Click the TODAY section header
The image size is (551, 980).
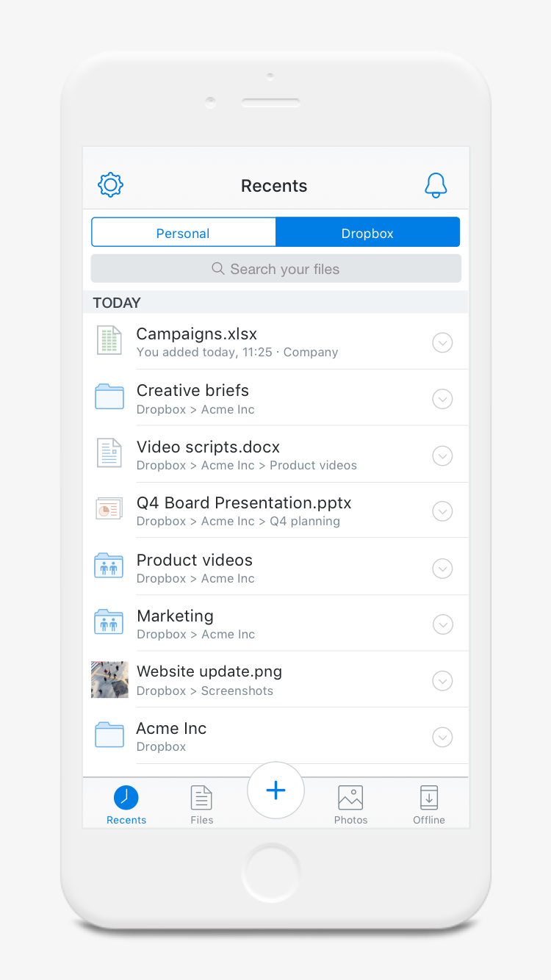(x=117, y=303)
